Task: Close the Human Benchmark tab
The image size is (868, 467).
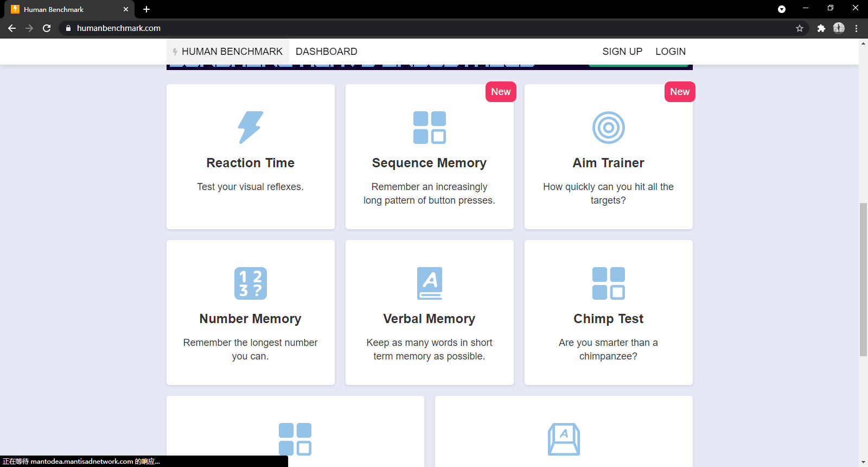Action: (126, 9)
